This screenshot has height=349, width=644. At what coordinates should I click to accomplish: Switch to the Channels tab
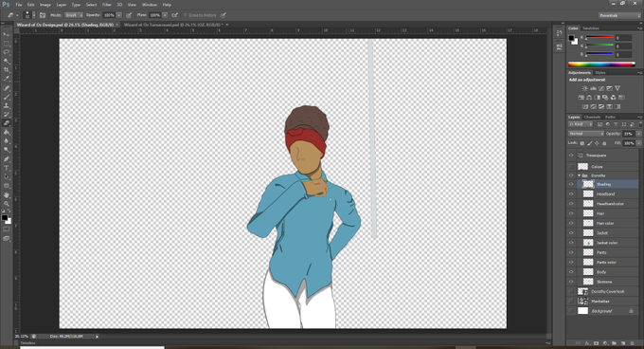pyautogui.click(x=592, y=117)
